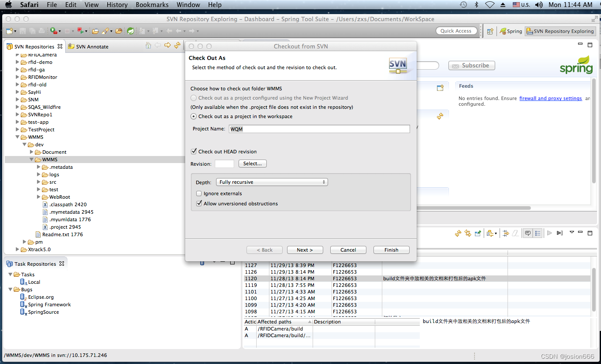601x364 pixels.
Task: Refresh the SVN Repositories view
Action: (x=177, y=45)
